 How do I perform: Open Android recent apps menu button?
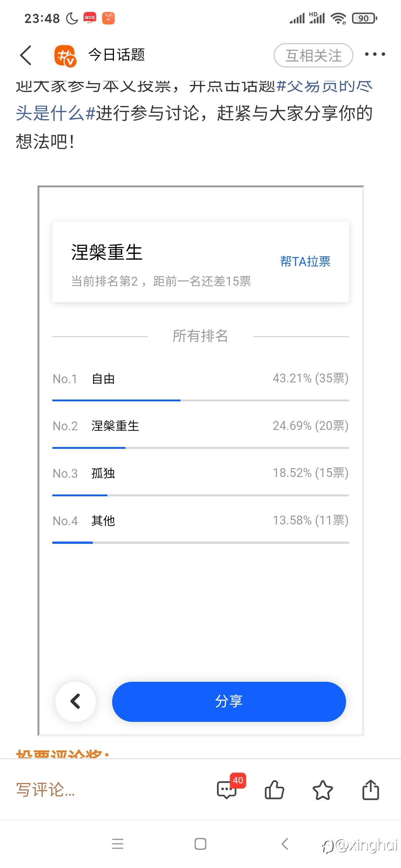(x=118, y=844)
